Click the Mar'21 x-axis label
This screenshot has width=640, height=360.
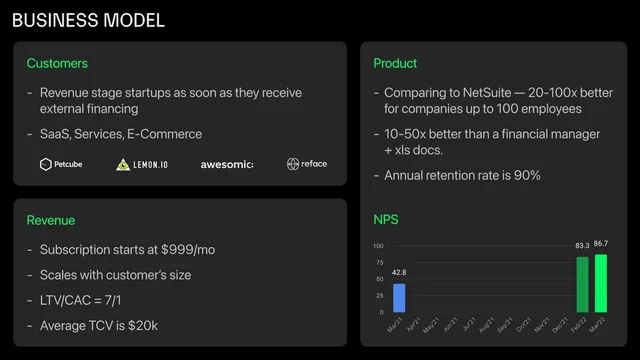tap(395, 325)
